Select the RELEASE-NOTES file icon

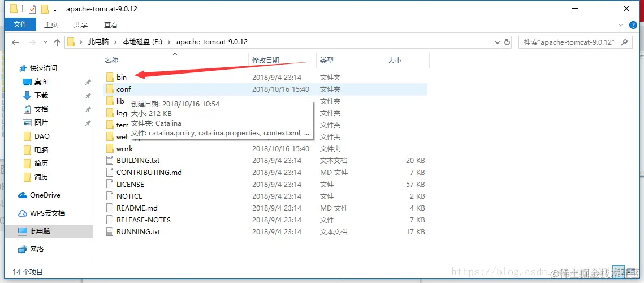pyautogui.click(x=109, y=220)
